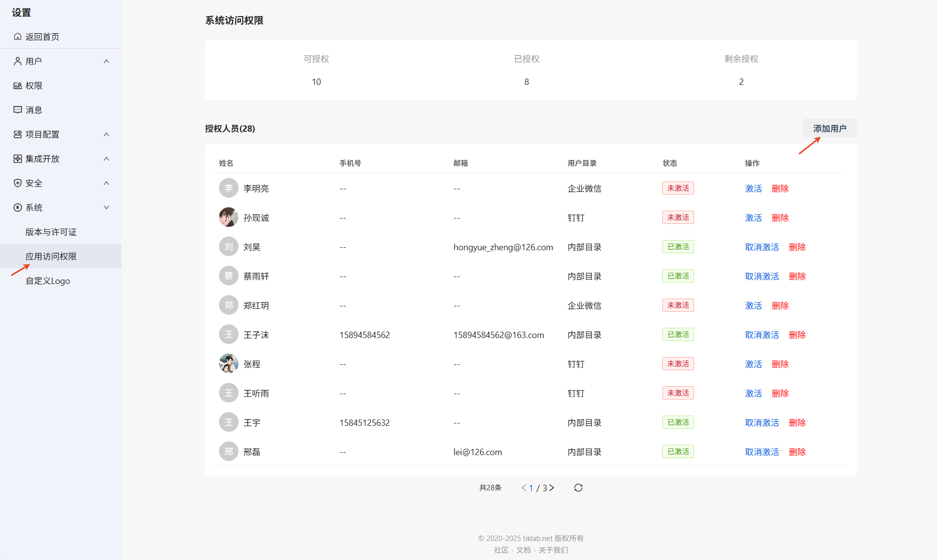Screen dimensions: 937x560
Task: Click the refresh icon beside pagination
Action: pos(578,488)
